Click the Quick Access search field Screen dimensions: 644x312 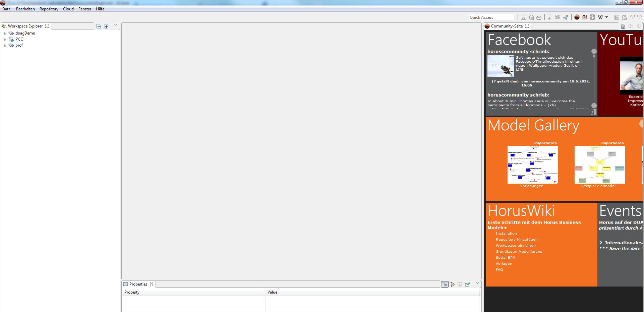click(491, 17)
